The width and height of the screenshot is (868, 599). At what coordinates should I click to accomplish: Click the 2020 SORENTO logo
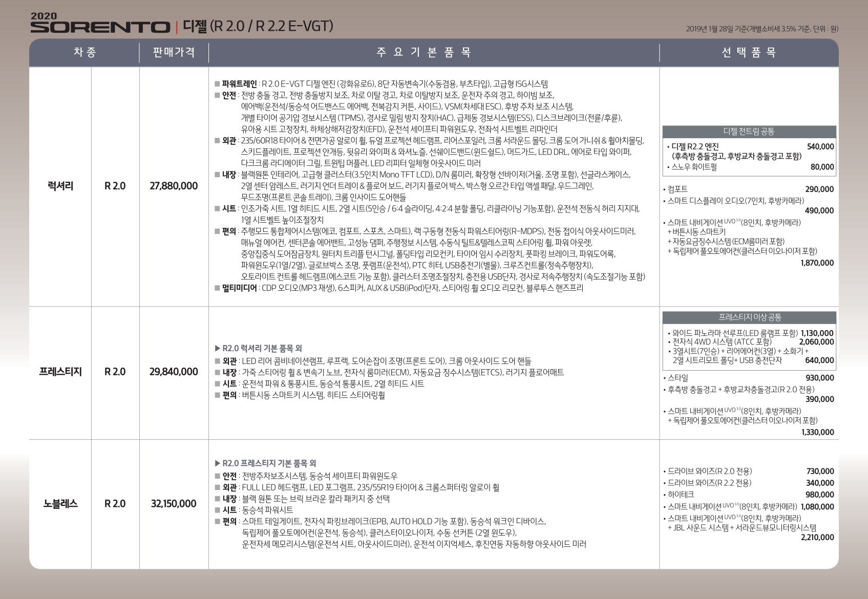[x=100, y=25]
